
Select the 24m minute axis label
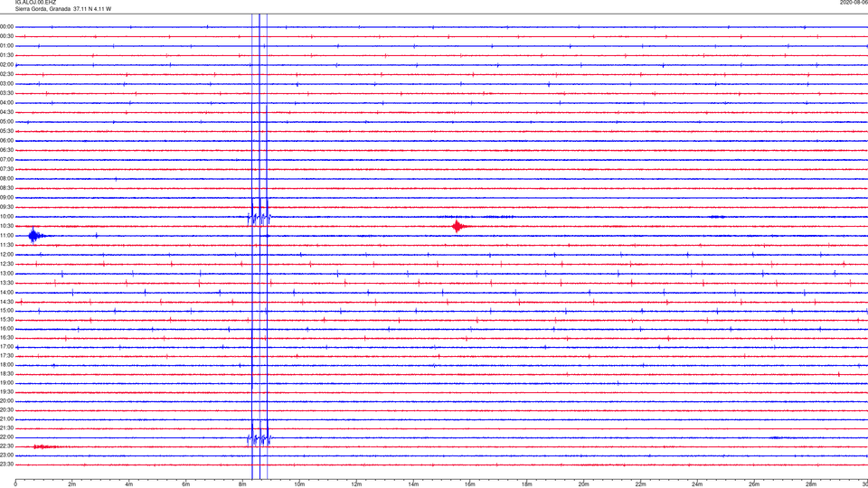click(697, 484)
